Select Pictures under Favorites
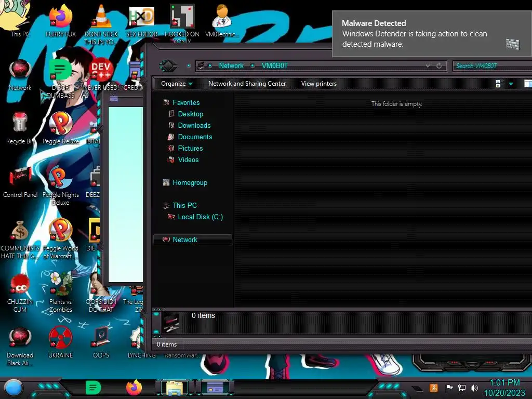The height and width of the screenshot is (399, 532). 190,148
